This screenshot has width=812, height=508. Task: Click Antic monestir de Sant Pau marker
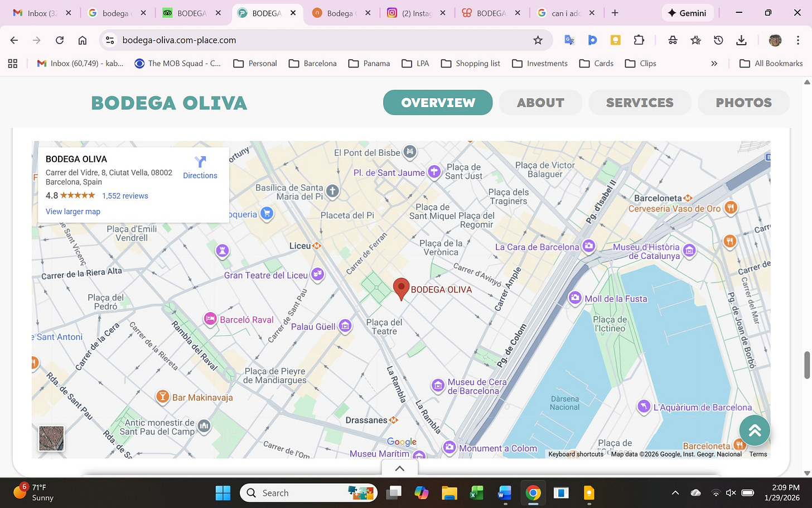(x=204, y=427)
